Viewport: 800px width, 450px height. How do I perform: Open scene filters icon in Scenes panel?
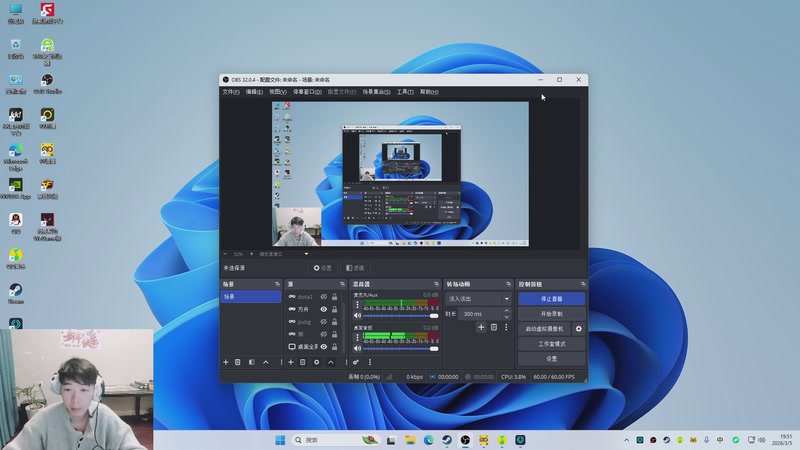click(x=252, y=362)
